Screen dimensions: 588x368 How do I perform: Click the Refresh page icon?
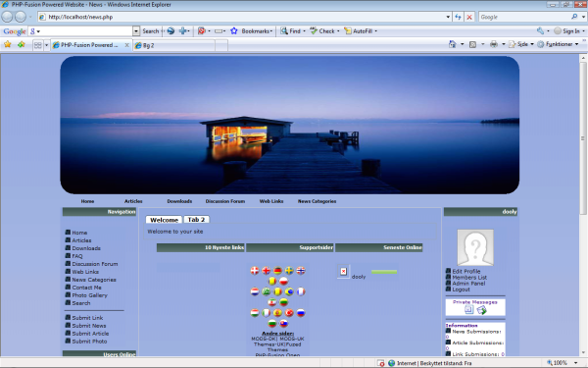(x=458, y=17)
